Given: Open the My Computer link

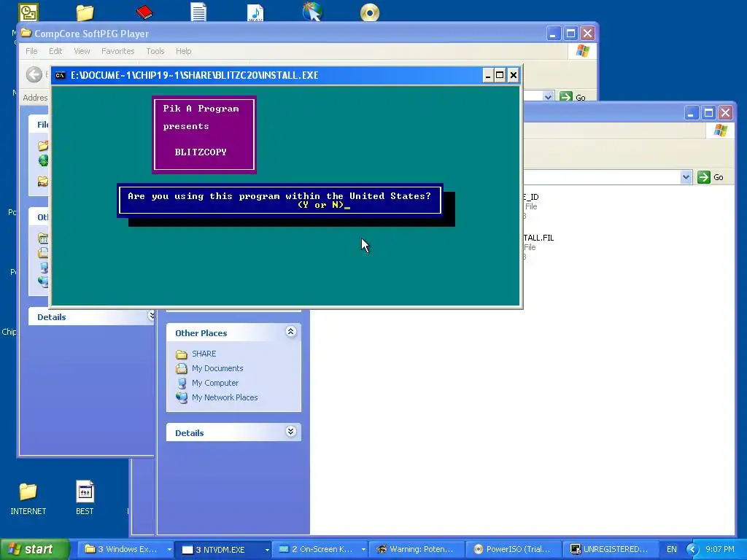Looking at the screenshot, I should 215,383.
